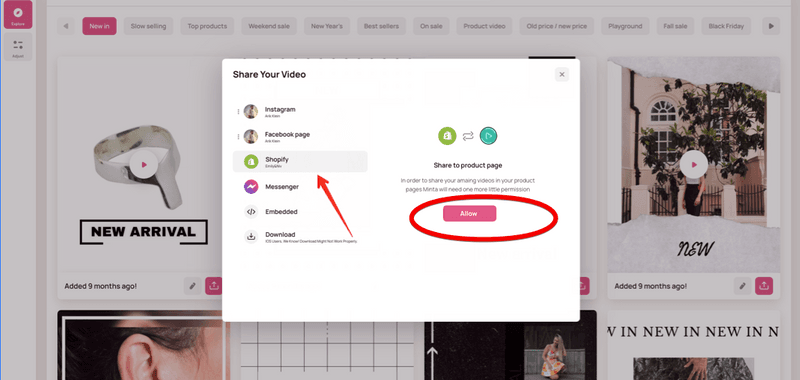The height and width of the screenshot is (380, 800).
Task: Edit the right video with pencil icon
Action: (x=743, y=286)
